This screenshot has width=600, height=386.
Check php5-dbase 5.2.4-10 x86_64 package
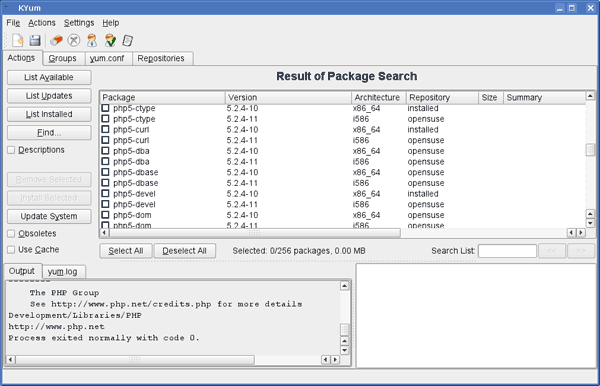coord(105,173)
